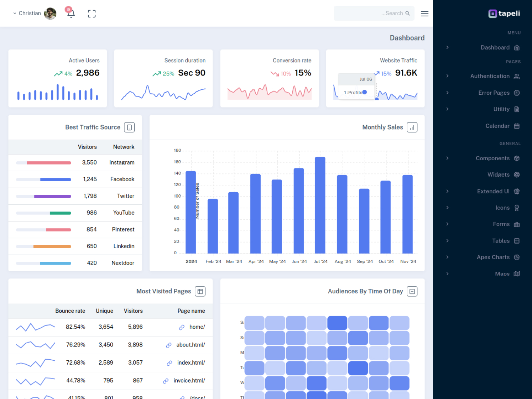Expand the Utility submenu chevron
The width and height of the screenshot is (532, 399).
(x=448, y=109)
